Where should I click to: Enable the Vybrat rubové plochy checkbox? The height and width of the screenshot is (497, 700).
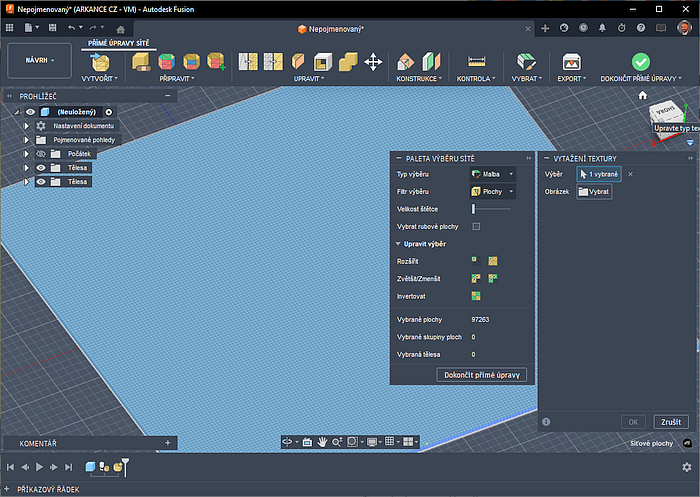[x=476, y=227]
